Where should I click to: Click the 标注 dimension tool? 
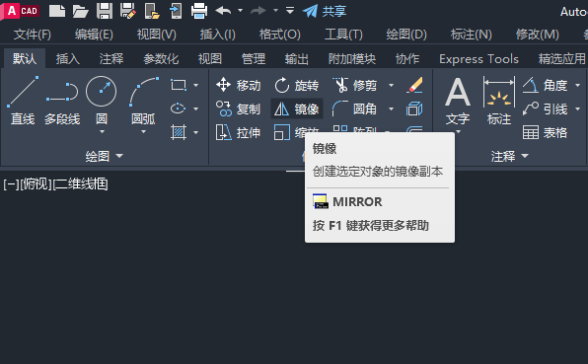(499, 101)
